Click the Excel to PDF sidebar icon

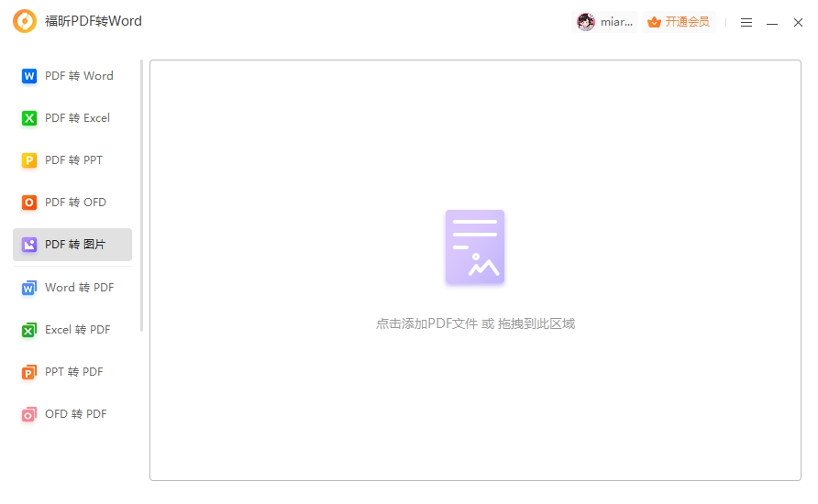[28, 330]
